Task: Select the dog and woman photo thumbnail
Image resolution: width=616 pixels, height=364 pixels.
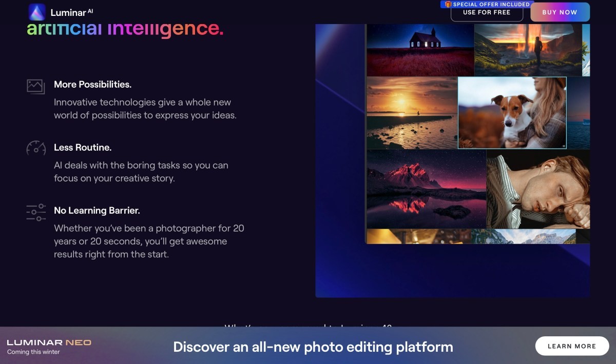Action: pos(512,113)
